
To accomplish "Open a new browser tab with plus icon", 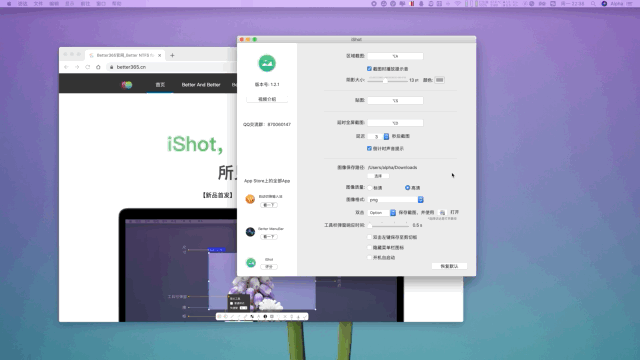I will point(172,55).
